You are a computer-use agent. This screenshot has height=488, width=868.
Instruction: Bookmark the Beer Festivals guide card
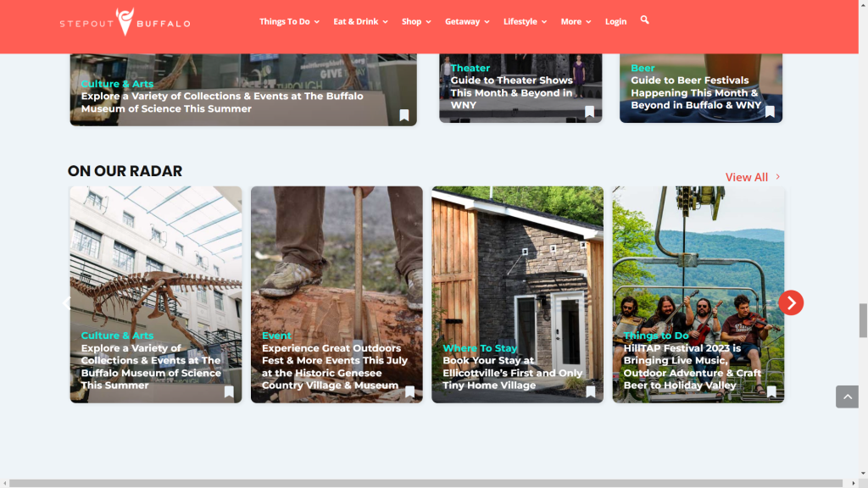point(770,112)
